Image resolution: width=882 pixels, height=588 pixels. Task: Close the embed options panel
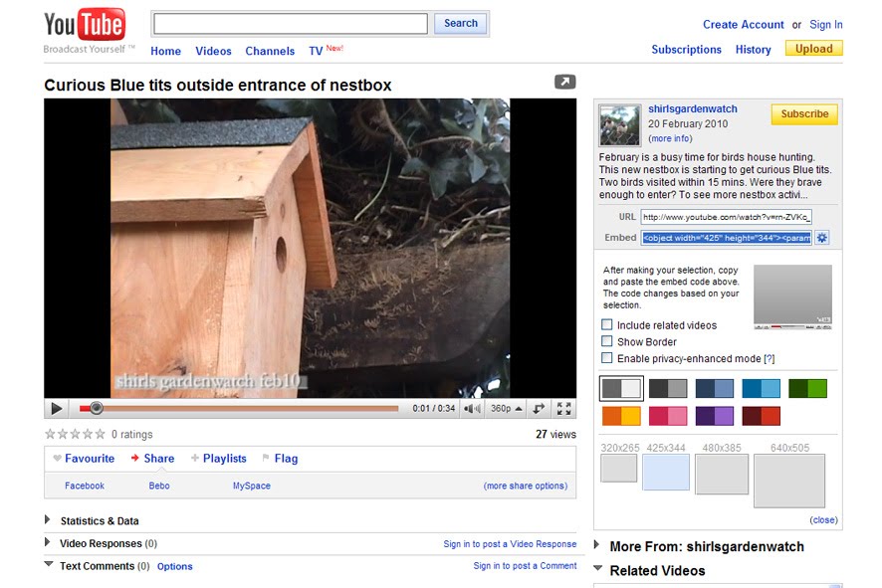(823, 520)
